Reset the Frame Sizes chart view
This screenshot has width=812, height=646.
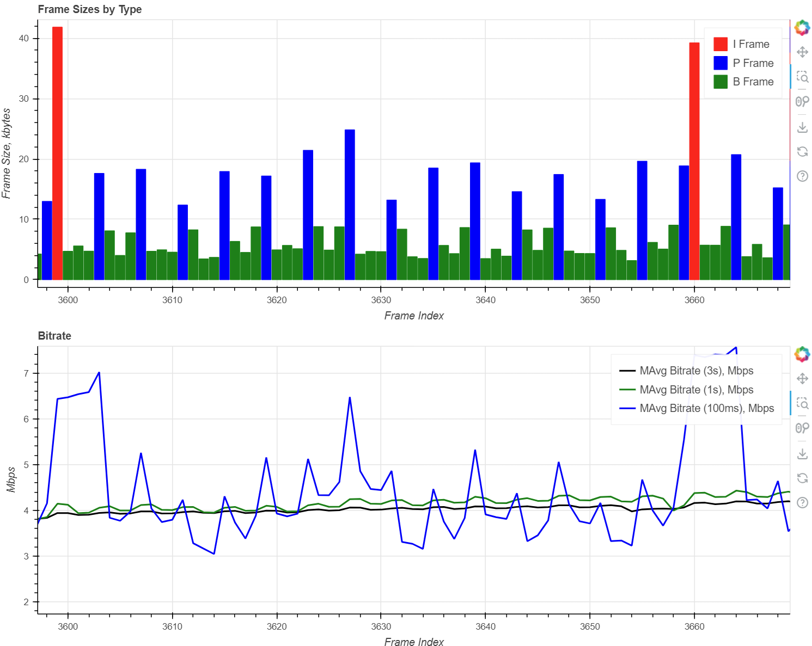coord(802,151)
